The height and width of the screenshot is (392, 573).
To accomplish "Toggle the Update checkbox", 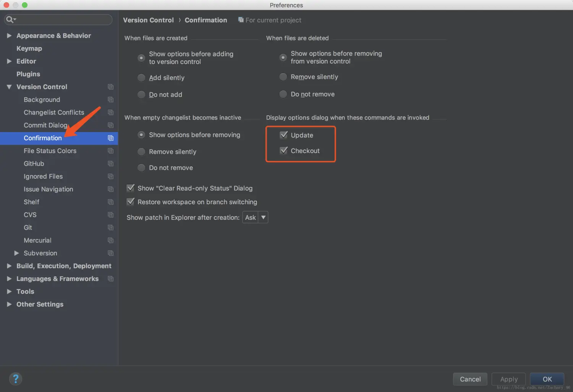I will click(x=283, y=135).
